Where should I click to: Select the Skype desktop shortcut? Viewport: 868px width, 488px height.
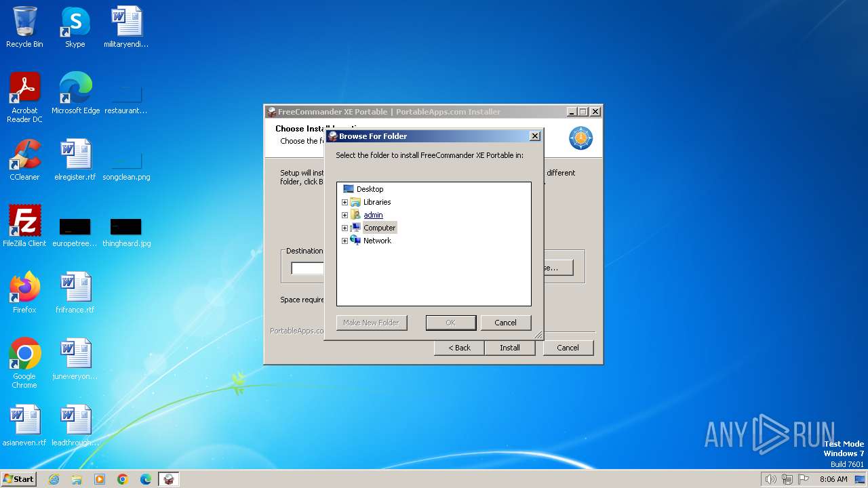coord(75,28)
